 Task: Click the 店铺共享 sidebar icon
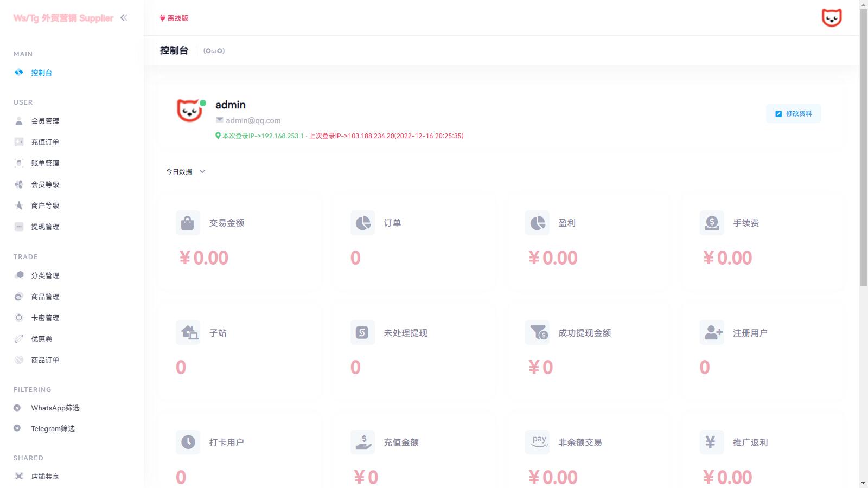(19, 476)
